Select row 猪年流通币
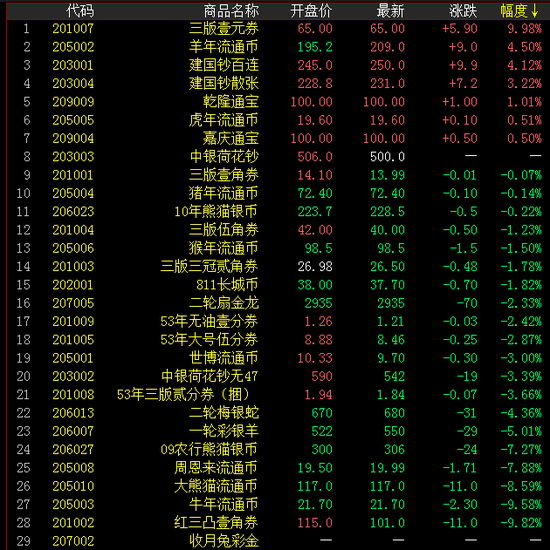 [278, 193]
